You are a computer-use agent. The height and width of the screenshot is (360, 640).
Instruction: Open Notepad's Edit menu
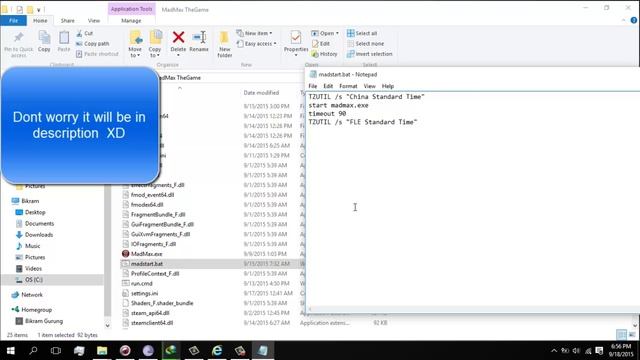328,86
